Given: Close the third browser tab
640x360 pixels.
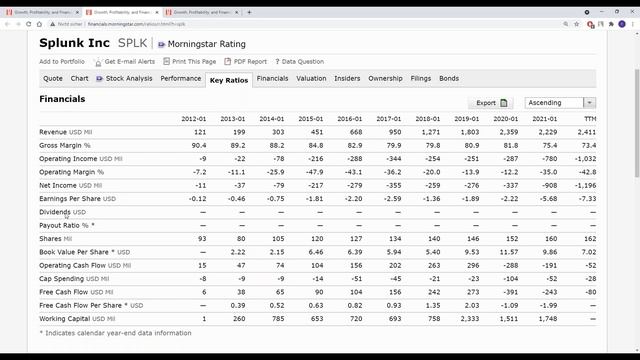Looking at the screenshot, I should (x=237, y=12).
